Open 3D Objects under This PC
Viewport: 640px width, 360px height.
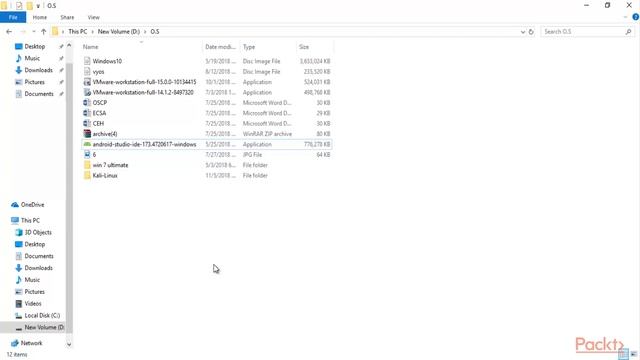pos(38,232)
